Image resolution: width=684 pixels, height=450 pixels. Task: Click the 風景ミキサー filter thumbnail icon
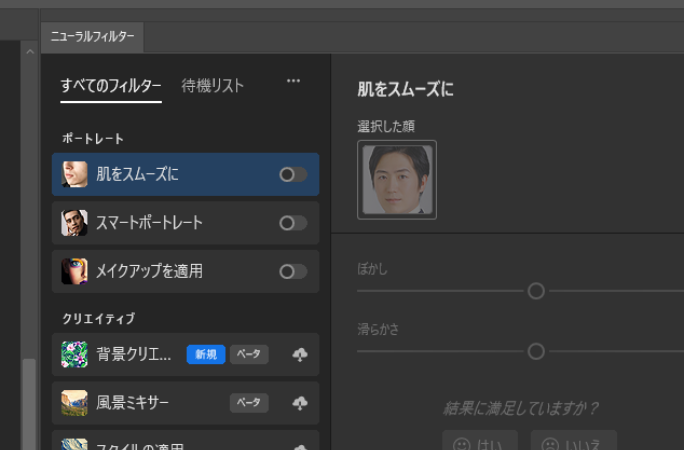(x=74, y=402)
